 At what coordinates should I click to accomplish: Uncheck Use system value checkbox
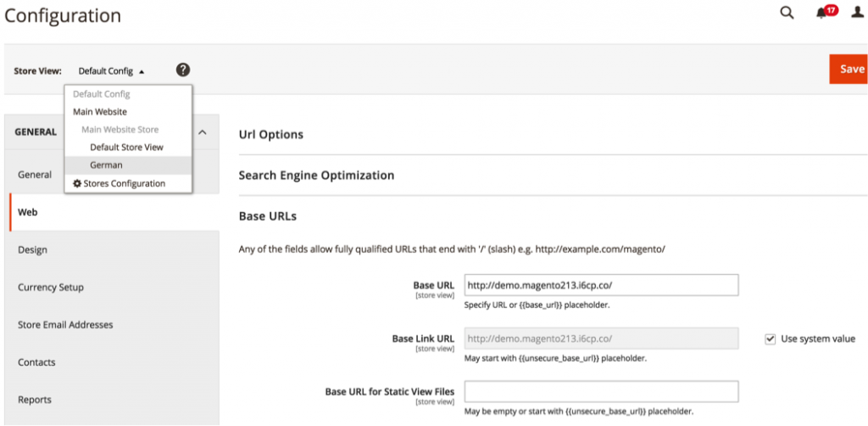pos(770,339)
